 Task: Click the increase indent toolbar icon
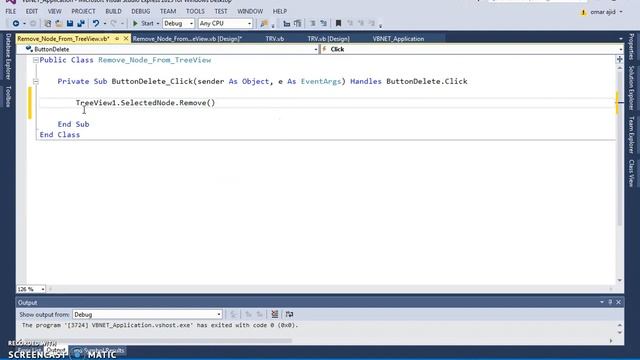(x=298, y=24)
